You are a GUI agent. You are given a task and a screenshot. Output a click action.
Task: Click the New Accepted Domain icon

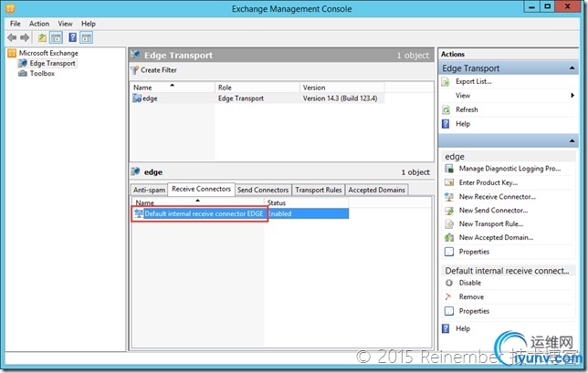[x=449, y=237]
